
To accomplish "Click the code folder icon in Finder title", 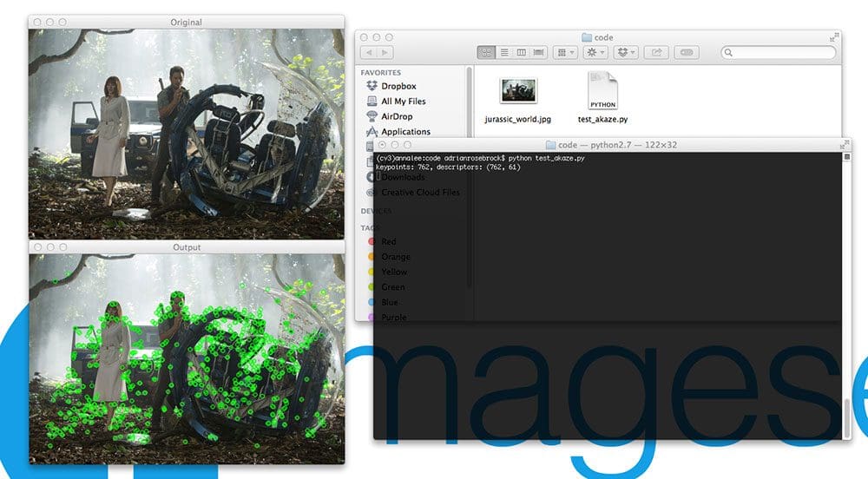I will click(x=587, y=37).
